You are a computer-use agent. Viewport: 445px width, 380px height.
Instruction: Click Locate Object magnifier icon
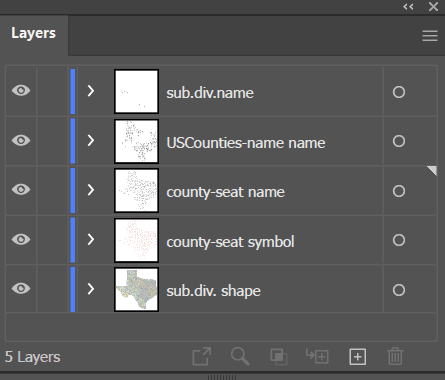(240, 356)
